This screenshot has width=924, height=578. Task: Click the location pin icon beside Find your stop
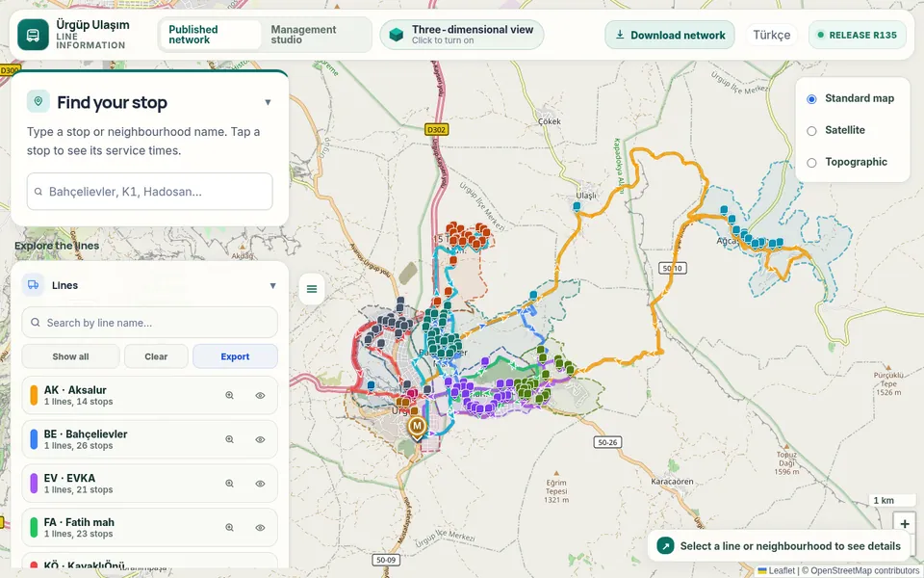tap(38, 101)
